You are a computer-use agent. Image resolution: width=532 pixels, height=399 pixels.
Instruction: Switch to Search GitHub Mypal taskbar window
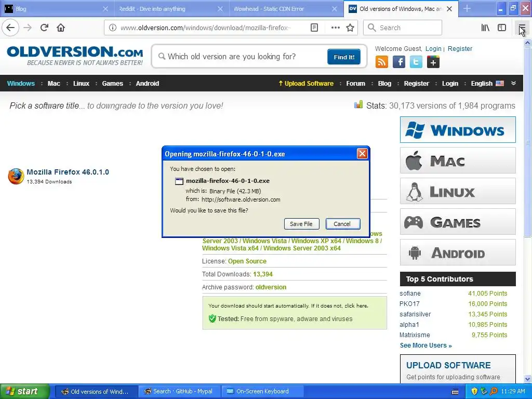coord(180,392)
